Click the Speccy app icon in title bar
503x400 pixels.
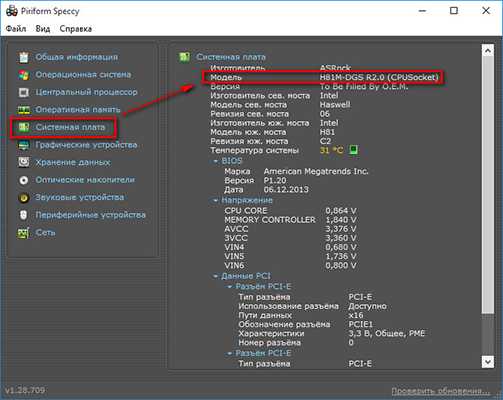pyautogui.click(x=12, y=11)
